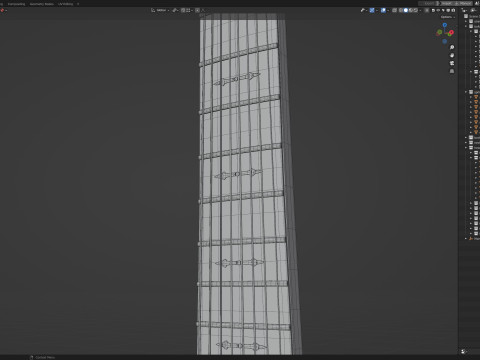Viewport: 480px width, 360px height.
Task: Switch to wireframe viewport shading
Action: [x=401, y=10]
